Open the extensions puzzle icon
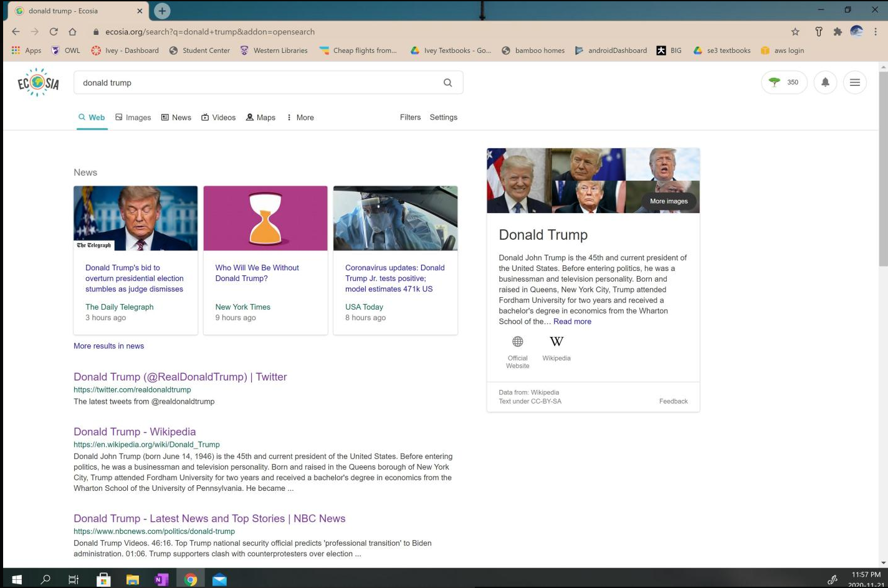This screenshot has height=588, width=888. 838,32
